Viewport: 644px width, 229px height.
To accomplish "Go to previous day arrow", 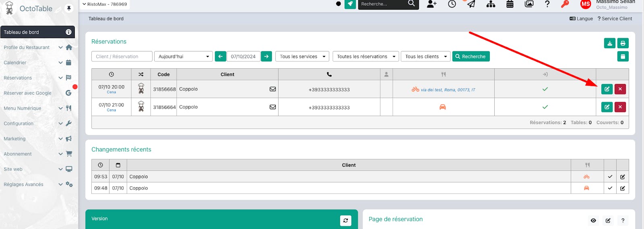I will coord(221,57).
